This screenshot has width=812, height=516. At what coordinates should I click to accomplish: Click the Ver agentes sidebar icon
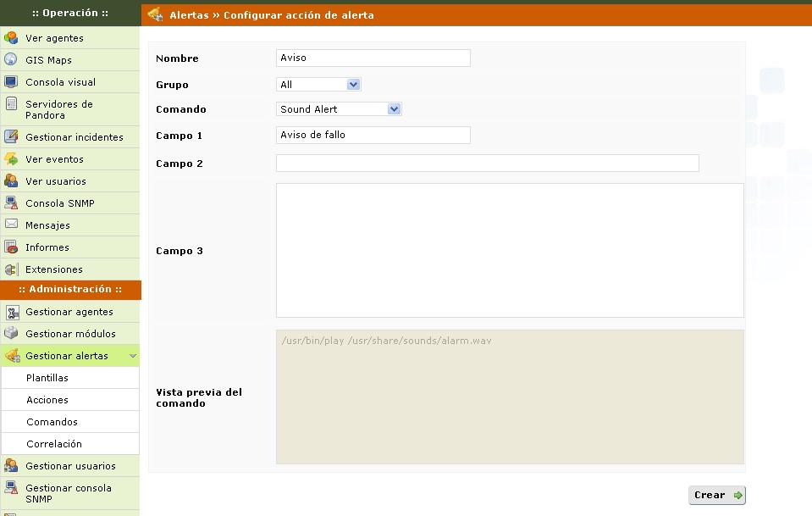pos(11,38)
